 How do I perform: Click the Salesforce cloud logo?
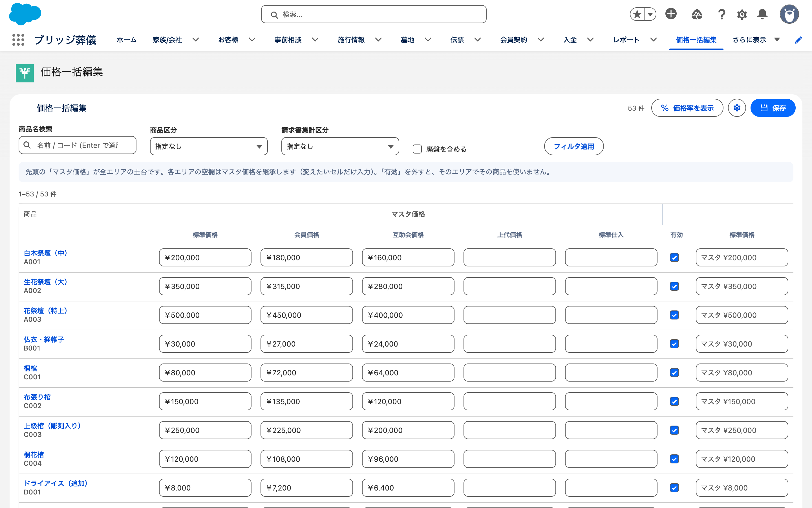[25, 14]
